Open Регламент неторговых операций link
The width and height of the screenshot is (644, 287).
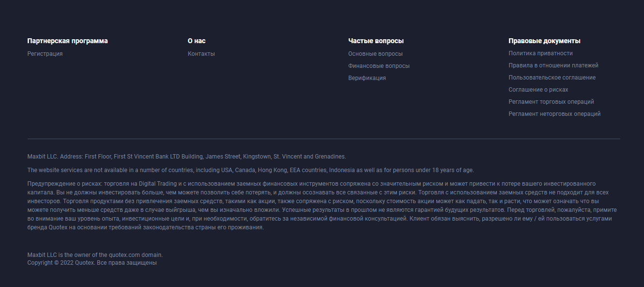(x=554, y=114)
